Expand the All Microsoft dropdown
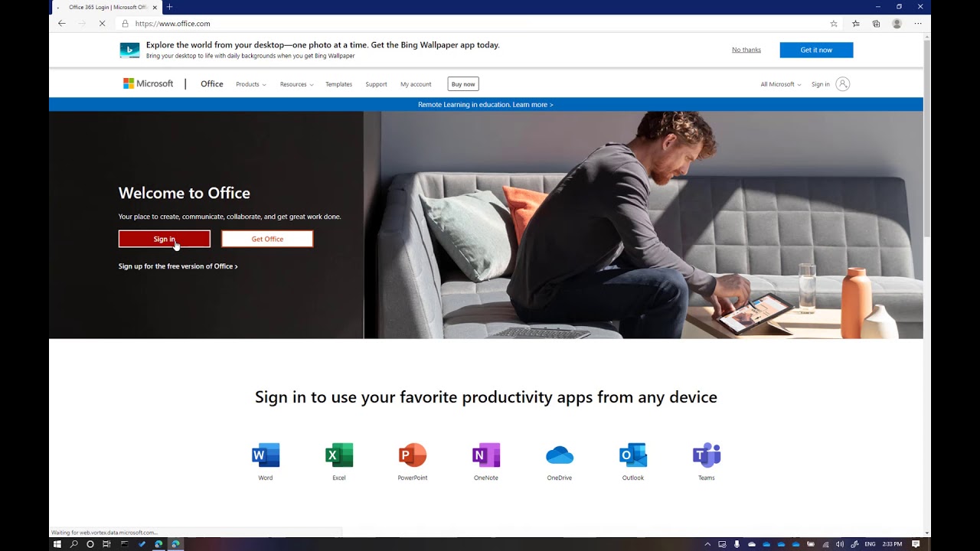 pos(781,84)
